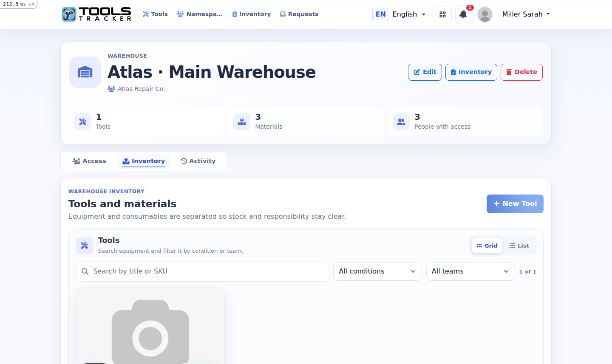The image size is (612, 364).
Task: Edit the Atlas Main Warehouse
Action: click(x=425, y=72)
